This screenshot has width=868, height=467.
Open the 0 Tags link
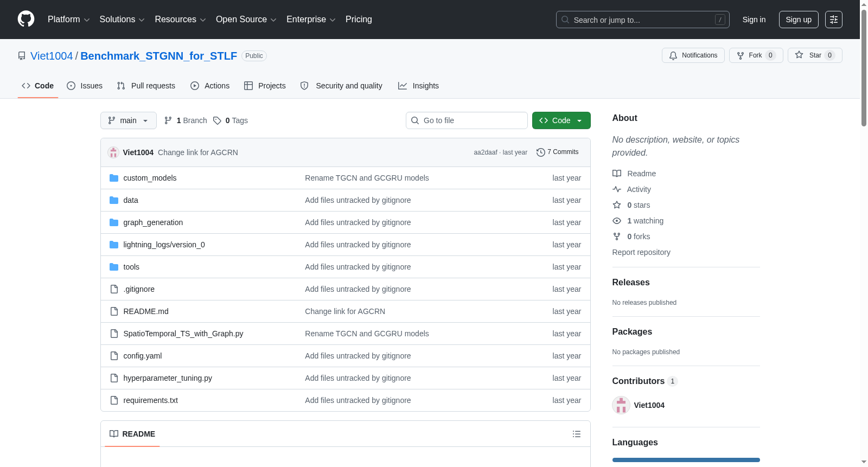[x=231, y=120]
